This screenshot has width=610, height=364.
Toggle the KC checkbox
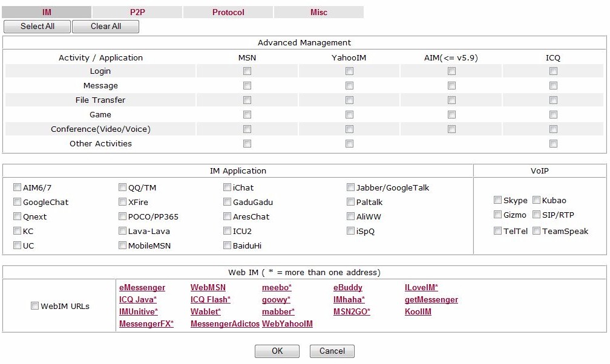17,231
